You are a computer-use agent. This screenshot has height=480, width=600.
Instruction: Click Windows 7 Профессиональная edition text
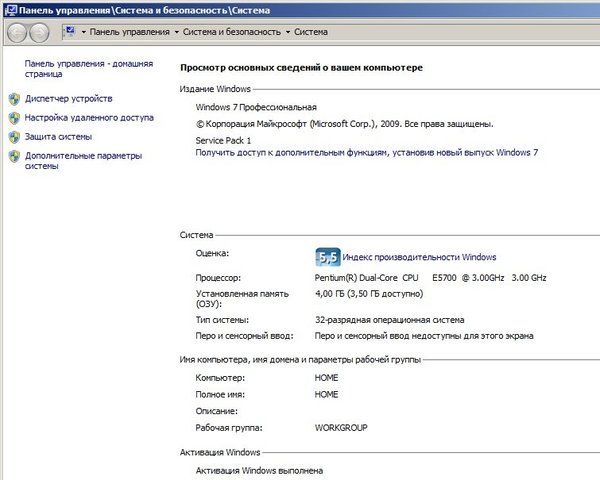coord(256,108)
